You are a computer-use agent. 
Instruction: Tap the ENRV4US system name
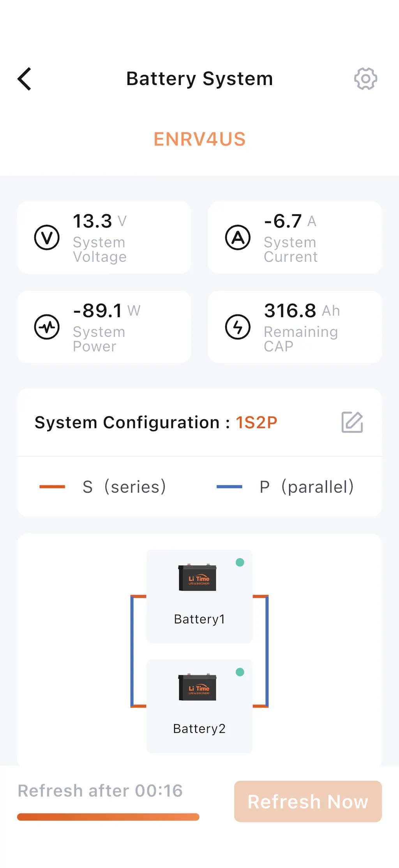199,139
